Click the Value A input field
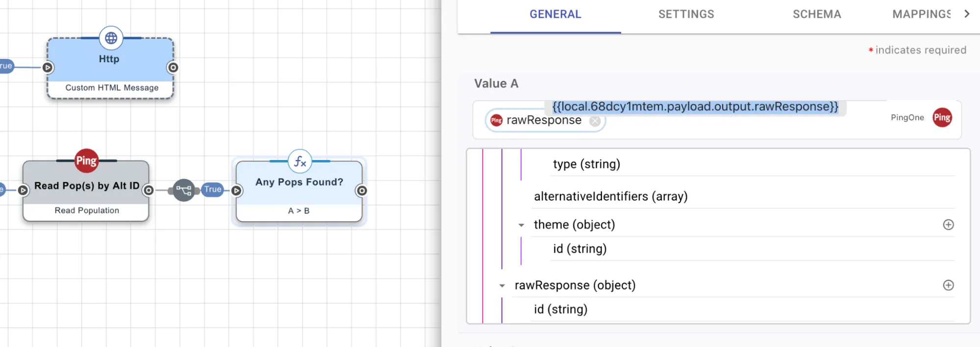This screenshot has width=980, height=347. (x=717, y=120)
